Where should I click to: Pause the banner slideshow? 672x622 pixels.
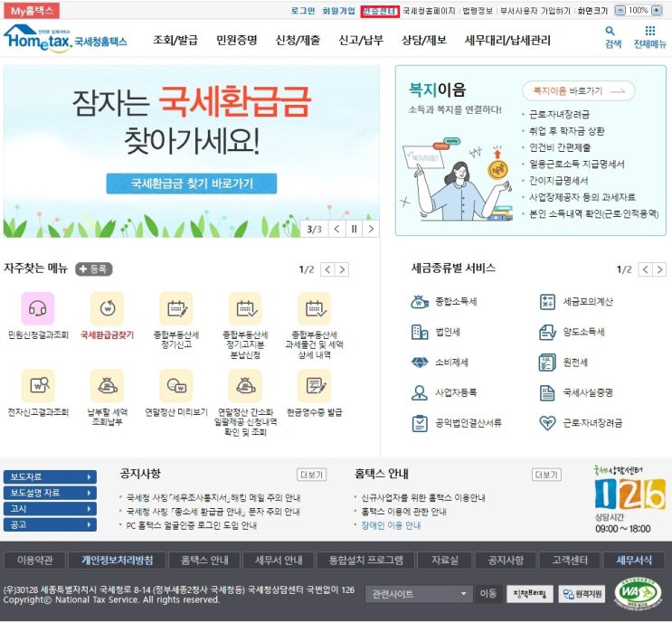tap(354, 229)
